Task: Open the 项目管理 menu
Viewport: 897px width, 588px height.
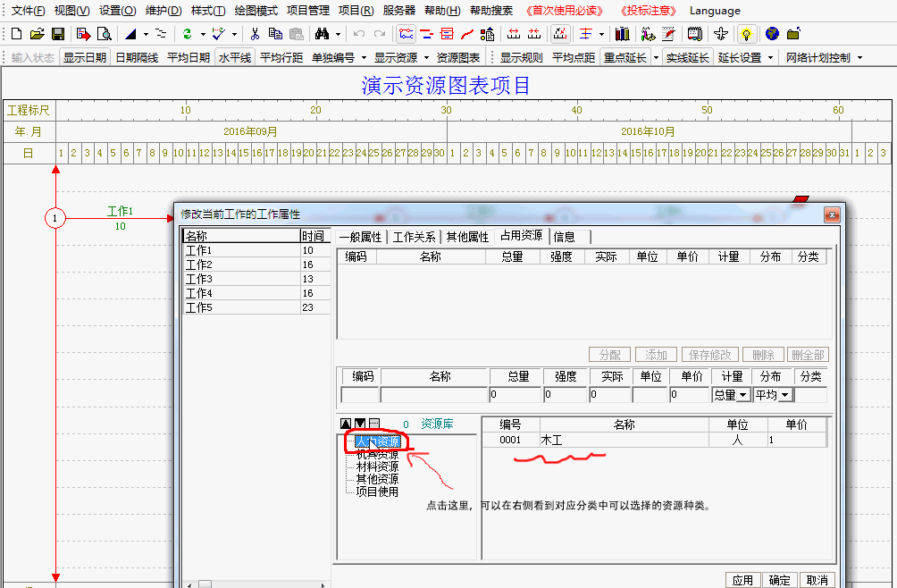Action: pos(307,11)
